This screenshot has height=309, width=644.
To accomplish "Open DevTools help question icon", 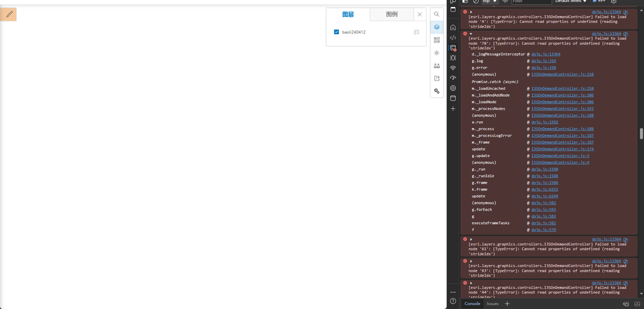I will pyautogui.click(x=453, y=301).
